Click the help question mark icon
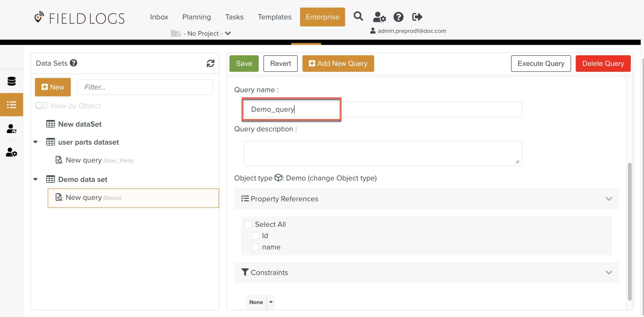This screenshot has height=317, width=644. (398, 17)
